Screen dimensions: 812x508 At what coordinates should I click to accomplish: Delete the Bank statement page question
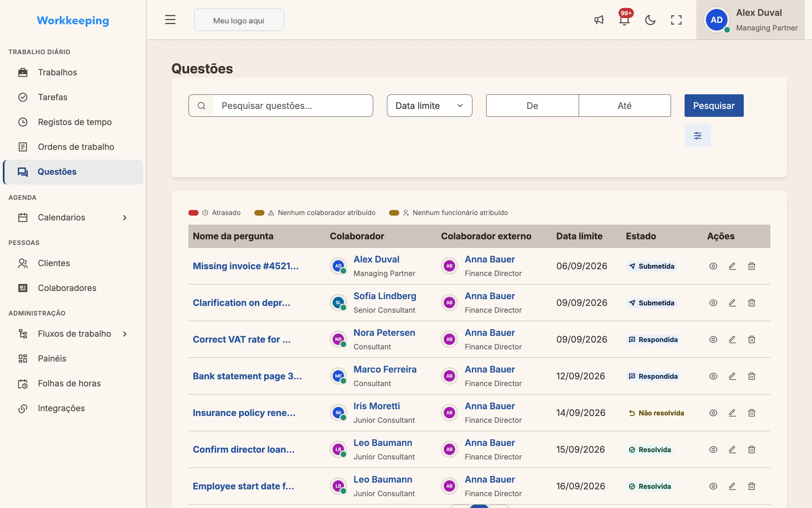[752, 376]
